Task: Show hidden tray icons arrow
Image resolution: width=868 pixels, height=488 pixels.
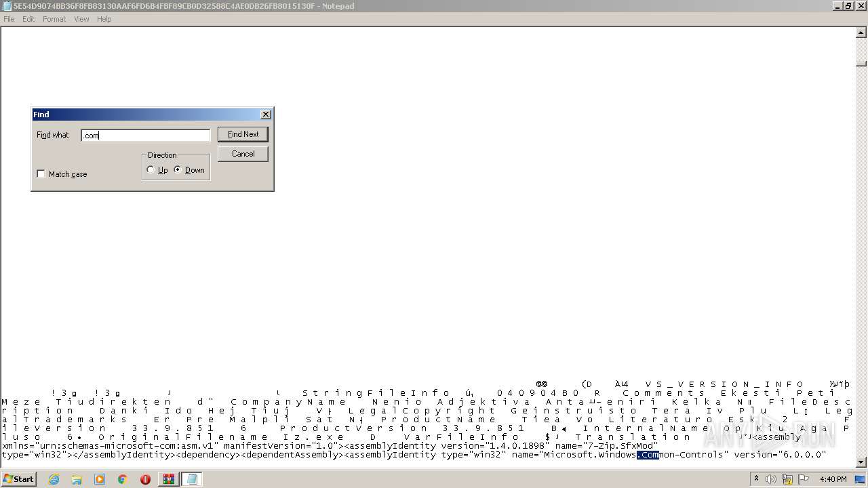Action: (756, 479)
